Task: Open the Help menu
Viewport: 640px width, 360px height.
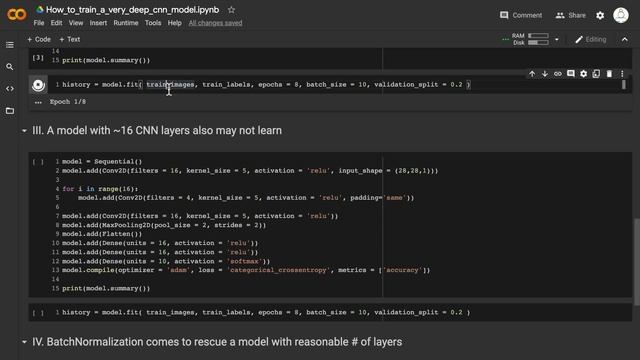Action: coord(174,23)
